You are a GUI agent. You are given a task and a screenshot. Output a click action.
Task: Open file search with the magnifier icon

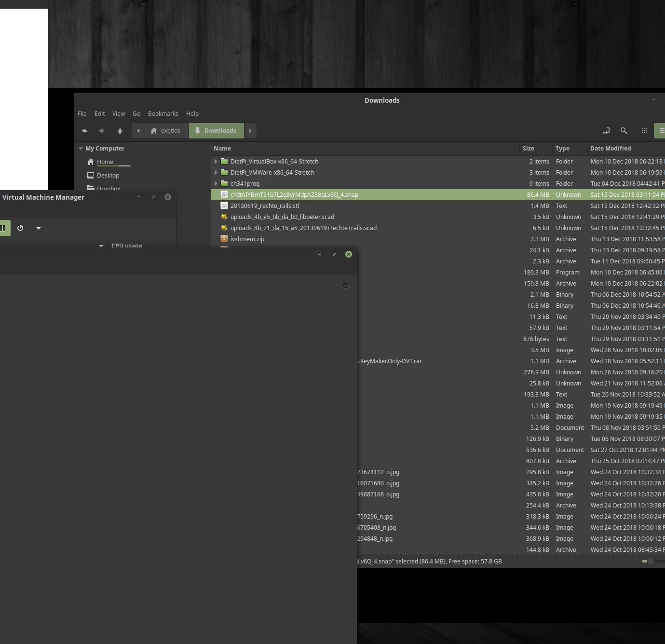[624, 131]
